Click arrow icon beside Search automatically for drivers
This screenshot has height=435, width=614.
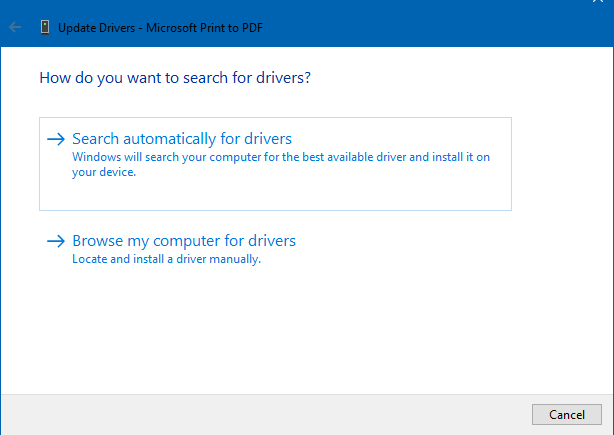coord(56,139)
